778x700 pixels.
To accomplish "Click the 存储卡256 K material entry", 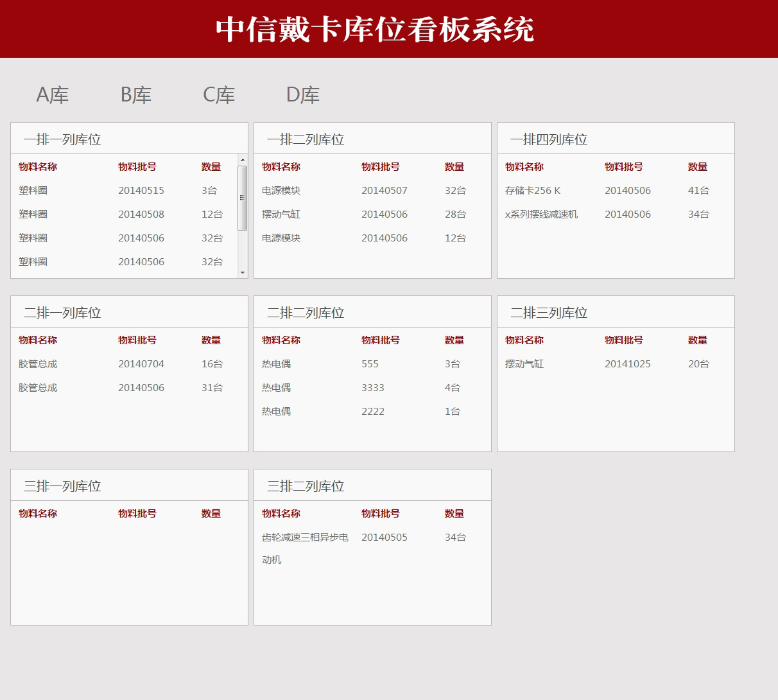I will (533, 191).
